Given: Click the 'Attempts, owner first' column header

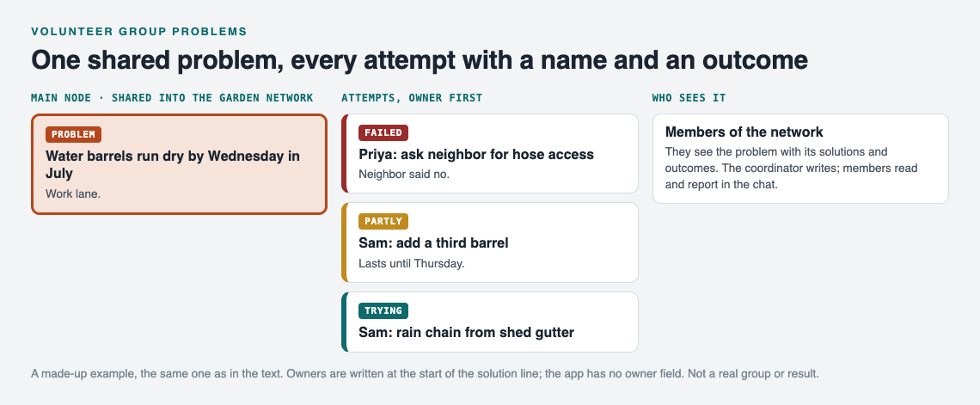Looking at the screenshot, I should [412, 98].
